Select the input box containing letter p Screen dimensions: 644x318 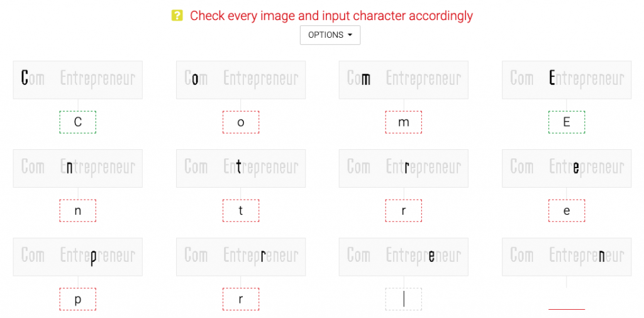coord(77,299)
